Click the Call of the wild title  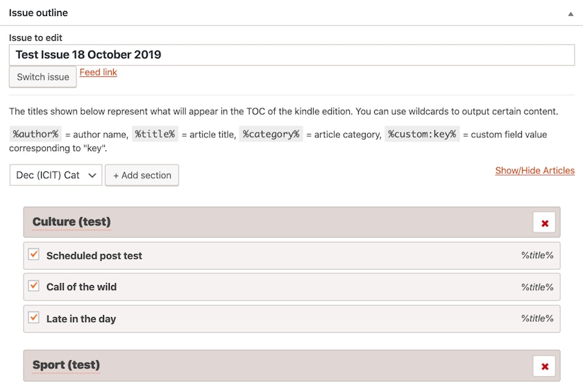(x=81, y=287)
